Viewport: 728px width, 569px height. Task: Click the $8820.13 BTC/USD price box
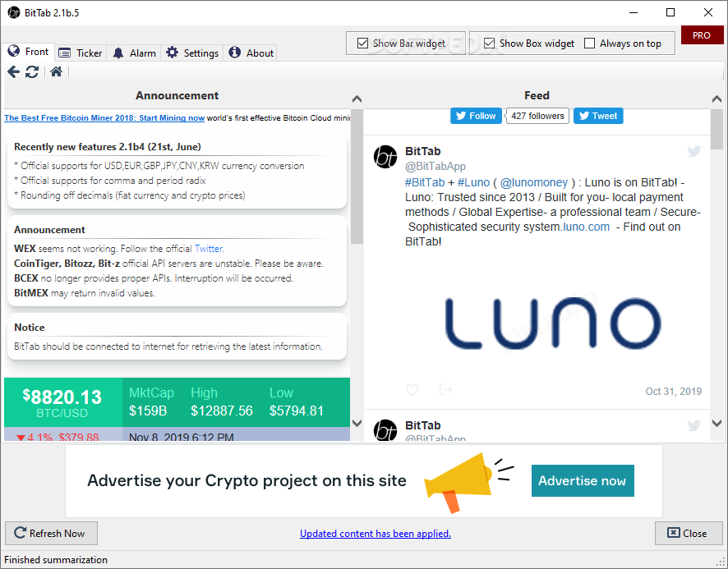coord(62,402)
